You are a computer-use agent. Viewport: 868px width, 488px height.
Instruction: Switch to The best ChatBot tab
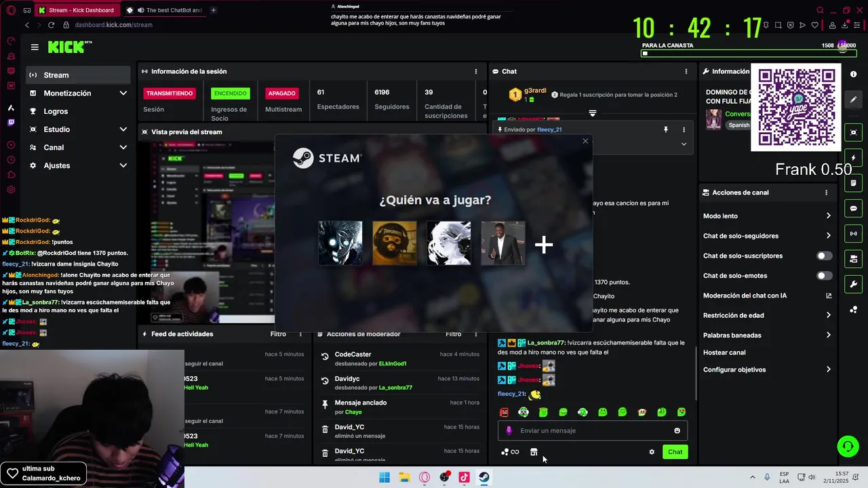(165, 10)
